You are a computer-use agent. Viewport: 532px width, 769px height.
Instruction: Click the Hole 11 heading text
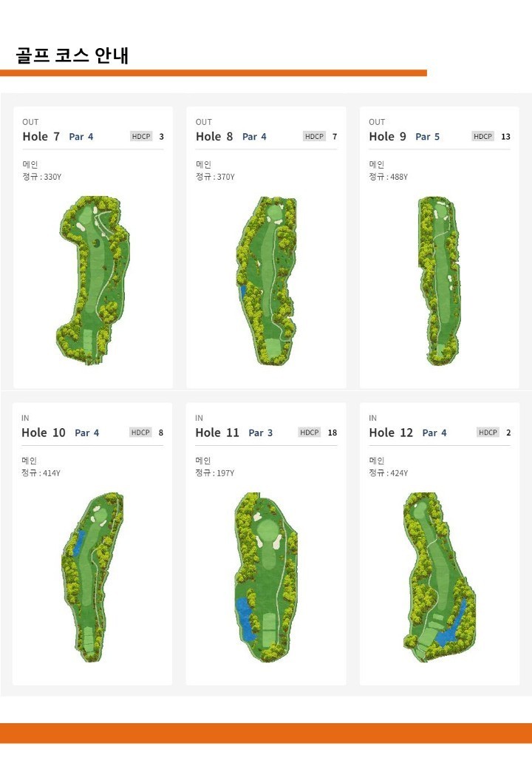pos(217,433)
